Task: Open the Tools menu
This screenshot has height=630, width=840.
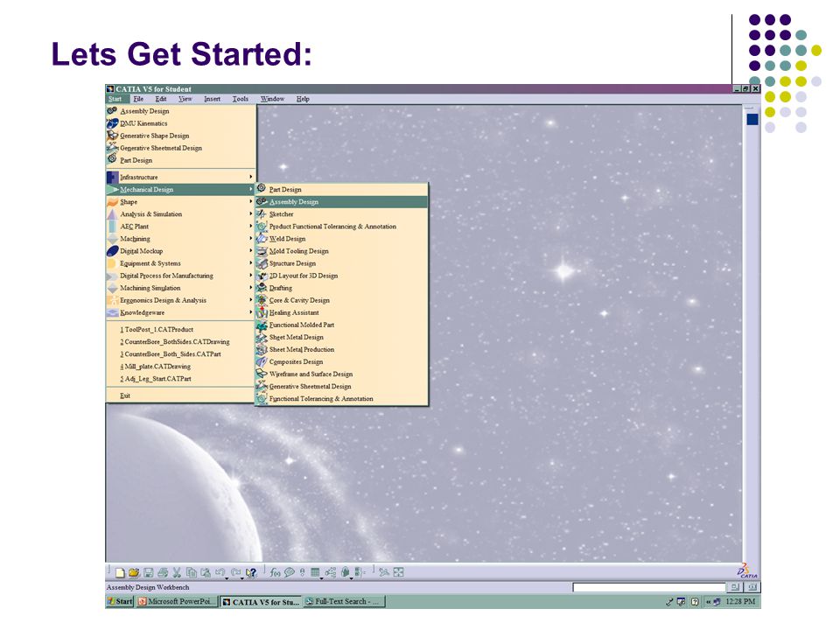Action: [241, 99]
